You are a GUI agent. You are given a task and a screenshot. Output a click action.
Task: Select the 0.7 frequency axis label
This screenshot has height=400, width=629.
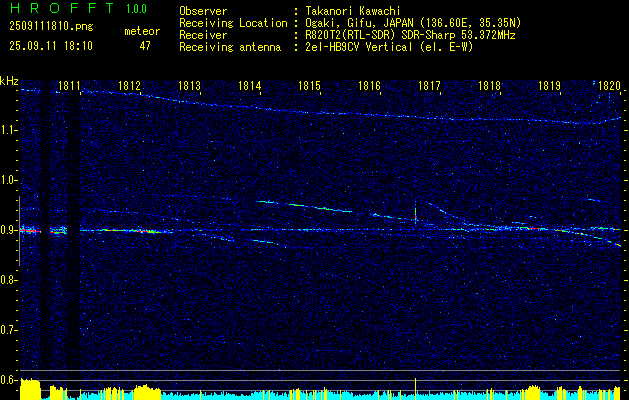click(9, 329)
